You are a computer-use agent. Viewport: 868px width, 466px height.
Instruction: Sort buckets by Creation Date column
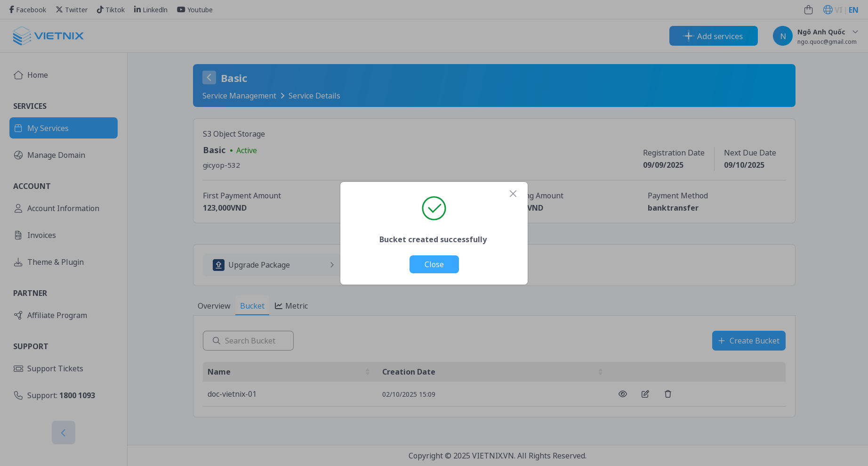click(600, 372)
